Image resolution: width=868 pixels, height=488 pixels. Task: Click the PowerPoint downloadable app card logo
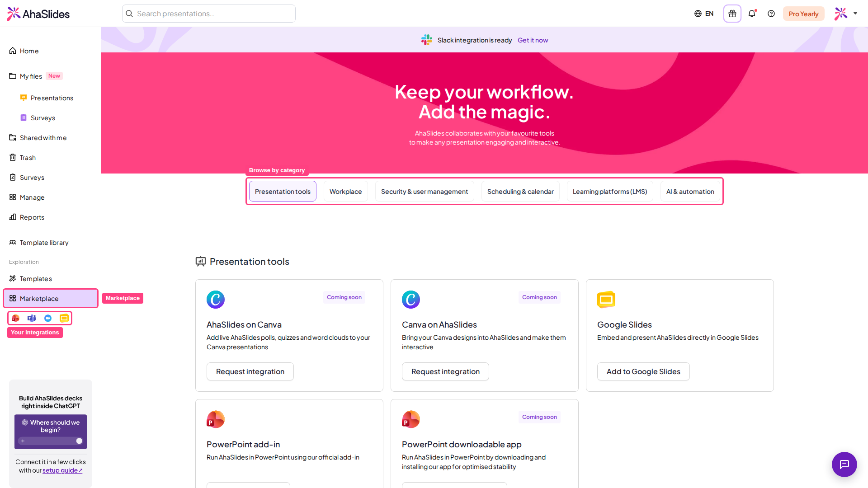[411, 419]
